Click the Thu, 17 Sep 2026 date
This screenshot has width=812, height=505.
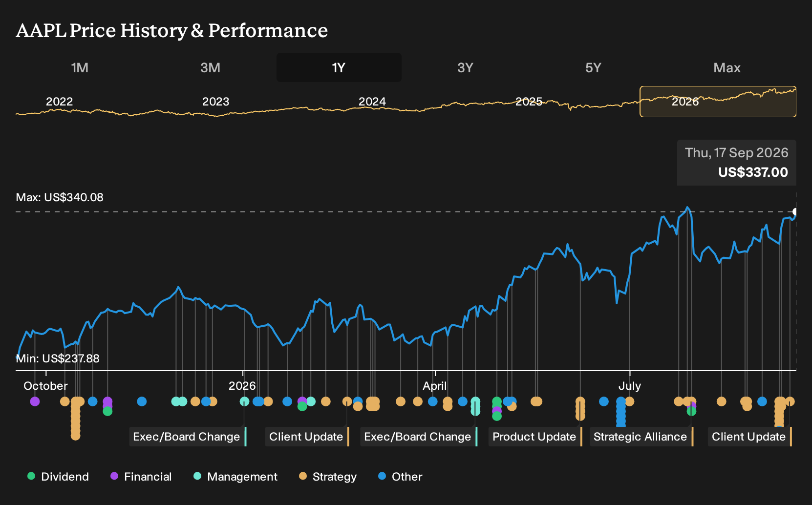click(737, 153)
